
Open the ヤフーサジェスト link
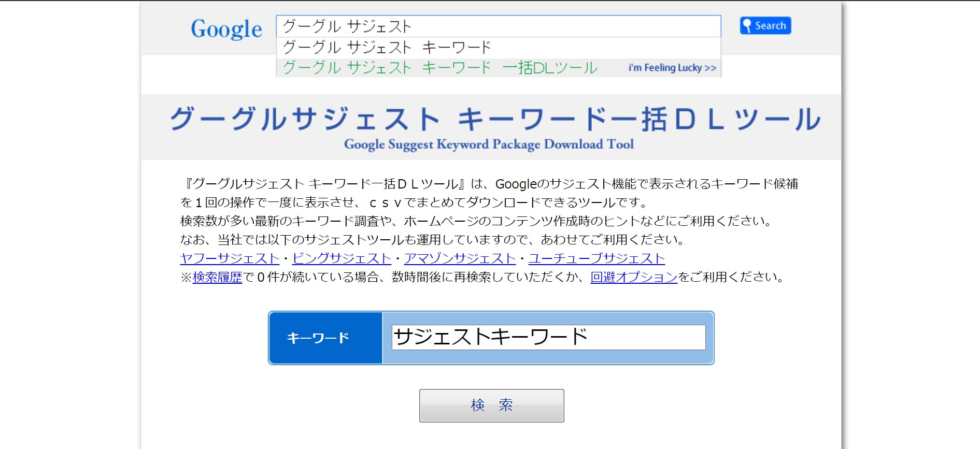coord(230,258)
